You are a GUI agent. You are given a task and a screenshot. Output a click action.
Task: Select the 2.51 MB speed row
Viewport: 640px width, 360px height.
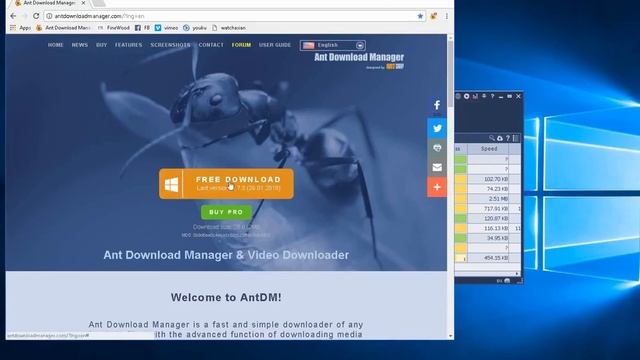(488, 199)
